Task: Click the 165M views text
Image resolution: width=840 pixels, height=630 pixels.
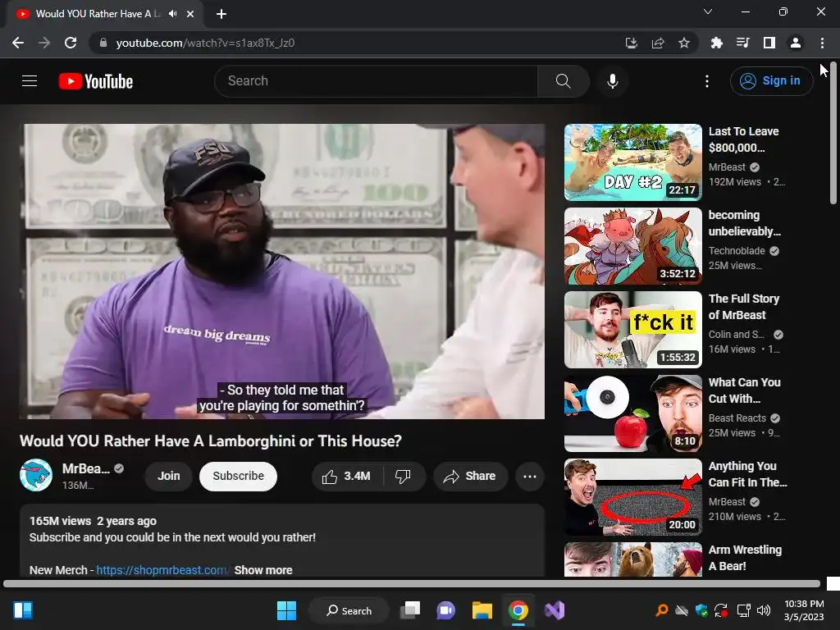Action: coord(60,521)
